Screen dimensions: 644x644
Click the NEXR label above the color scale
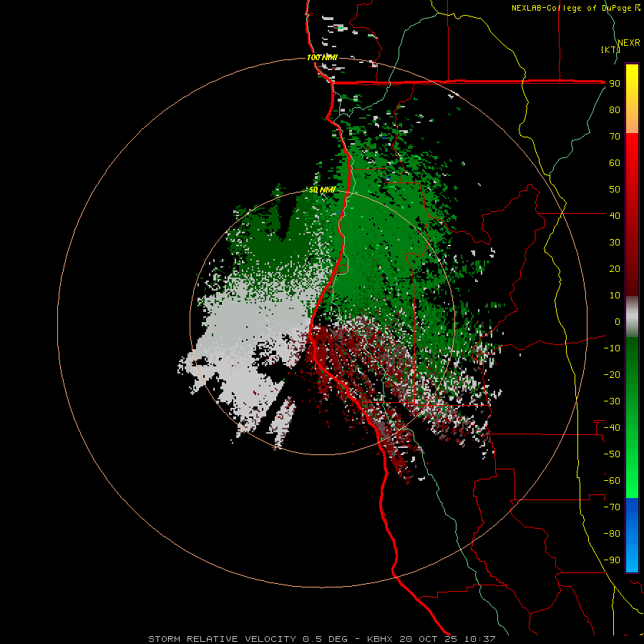[x=628, y=43]
